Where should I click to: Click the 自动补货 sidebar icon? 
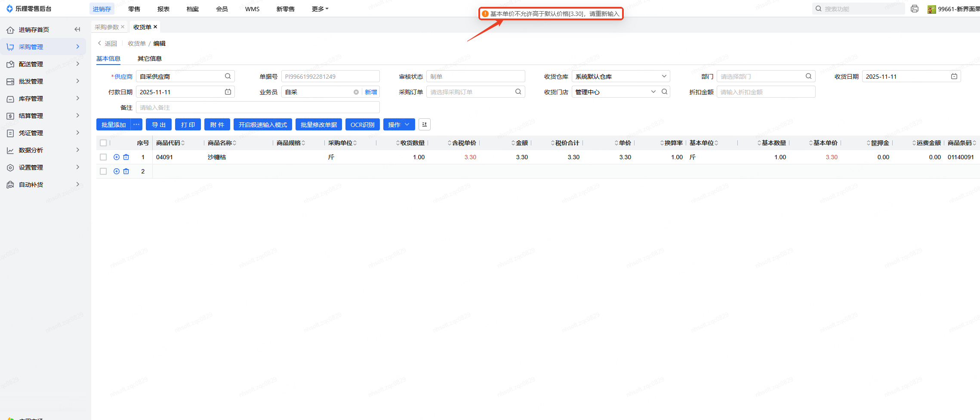(x=10, y=185)
